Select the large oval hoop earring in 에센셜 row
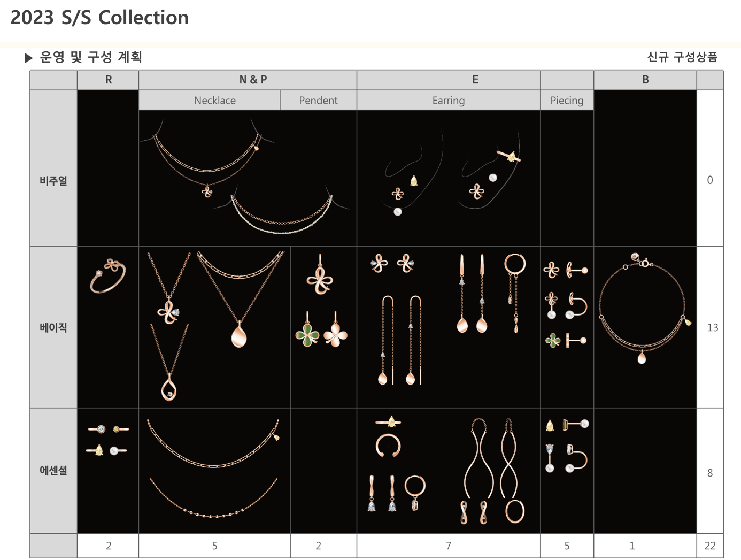The image size is (741, 560). (x=515, y=511)
